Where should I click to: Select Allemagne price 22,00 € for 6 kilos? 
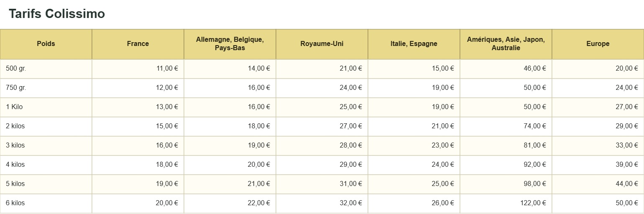click(x=230, y=203)
